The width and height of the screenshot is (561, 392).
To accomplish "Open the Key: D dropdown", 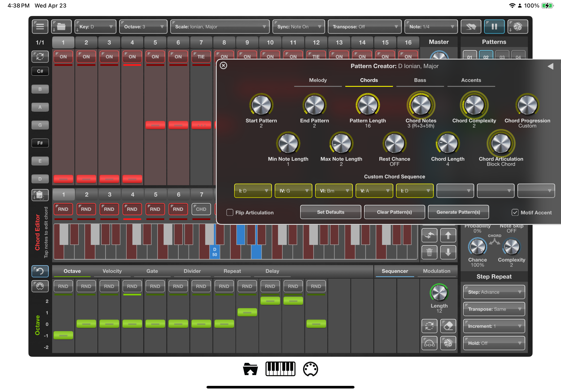I will tap(95, 27).
